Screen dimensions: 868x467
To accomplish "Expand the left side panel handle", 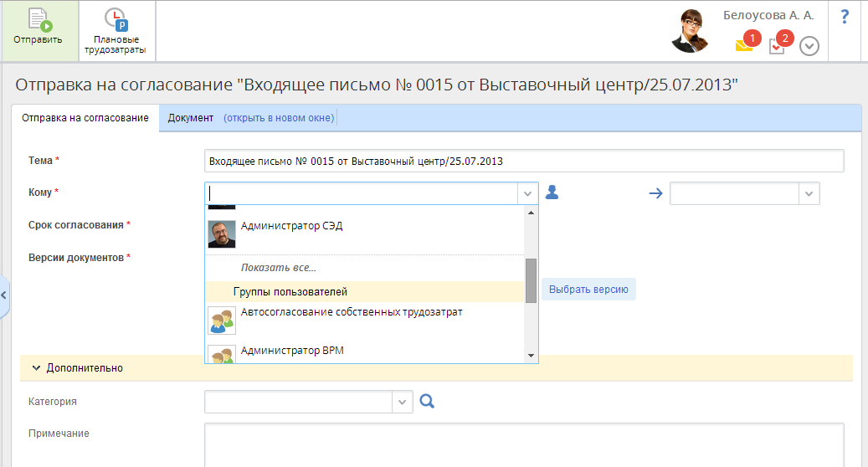I will coord(4,295).
